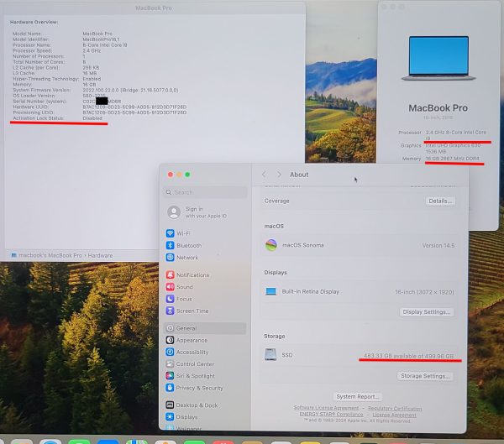Image resolution: width=504 pixels, height=444 pixels.
Task: Open Display Settings button
Action: click(x=426, y=312)
